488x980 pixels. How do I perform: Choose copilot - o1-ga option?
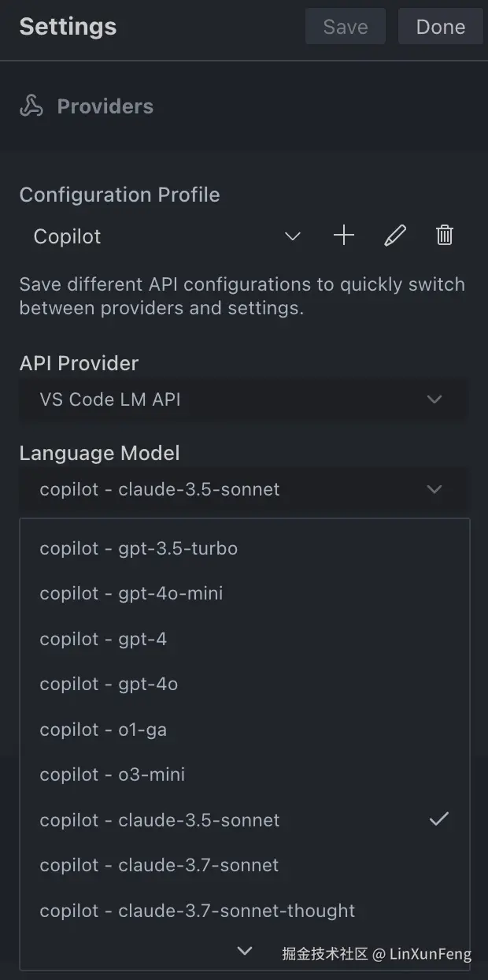(x=103, y=729)
